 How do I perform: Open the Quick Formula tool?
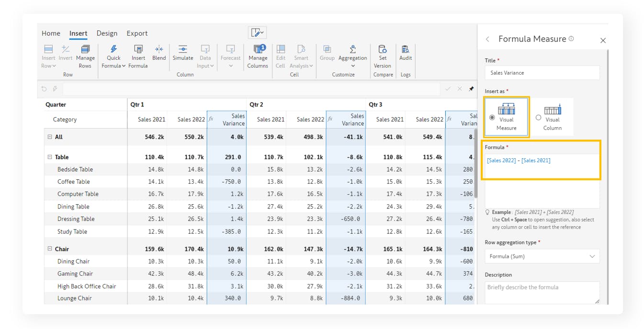click(x=113, y=56)
